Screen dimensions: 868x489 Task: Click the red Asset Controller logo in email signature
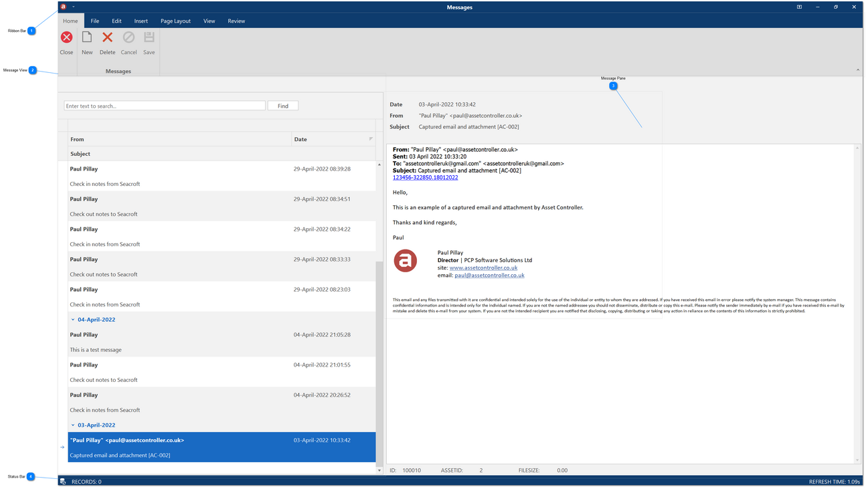(x=406, y=260)
